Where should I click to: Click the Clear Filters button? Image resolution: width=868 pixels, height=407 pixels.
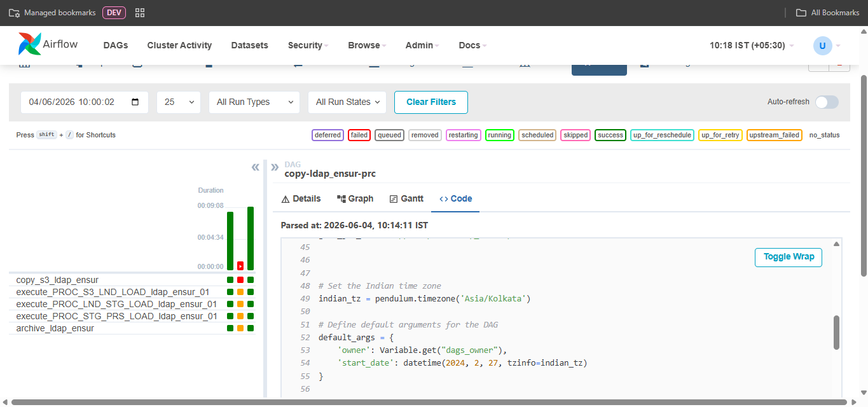tap(431, 102)
